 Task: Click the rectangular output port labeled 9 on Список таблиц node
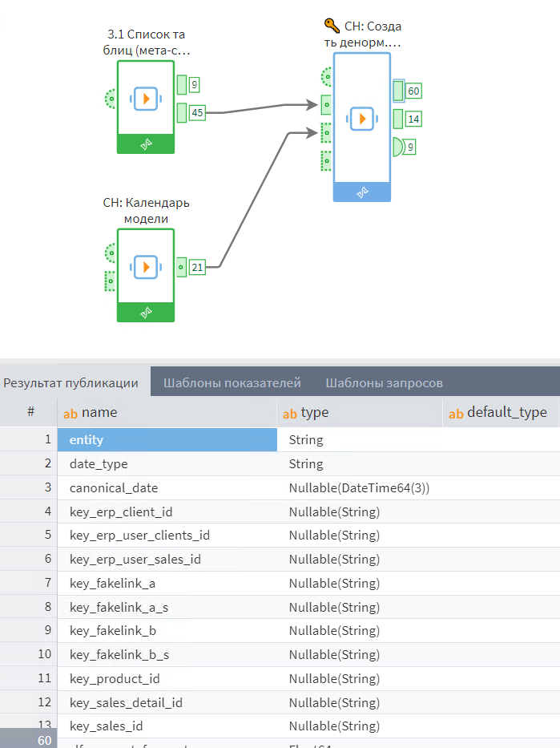pos(182,84)
